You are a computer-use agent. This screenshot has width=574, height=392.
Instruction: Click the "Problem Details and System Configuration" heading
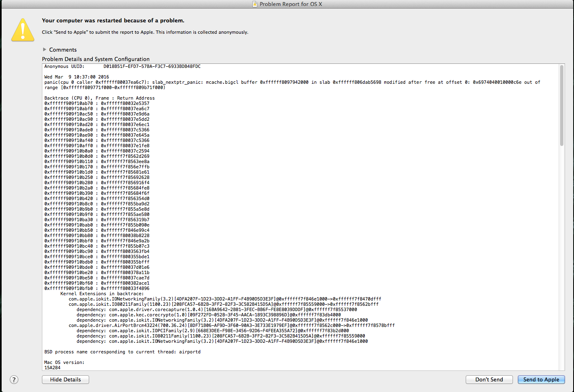click(96, 59)
